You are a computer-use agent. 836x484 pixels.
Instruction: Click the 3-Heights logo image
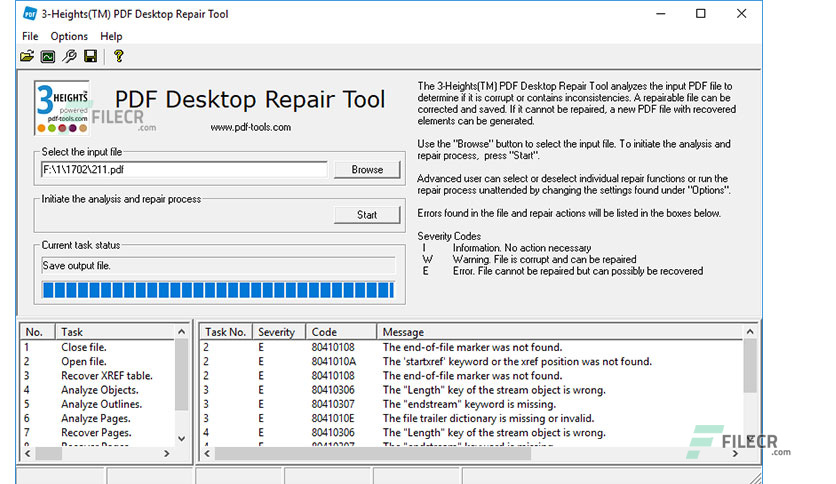[62, 108]
